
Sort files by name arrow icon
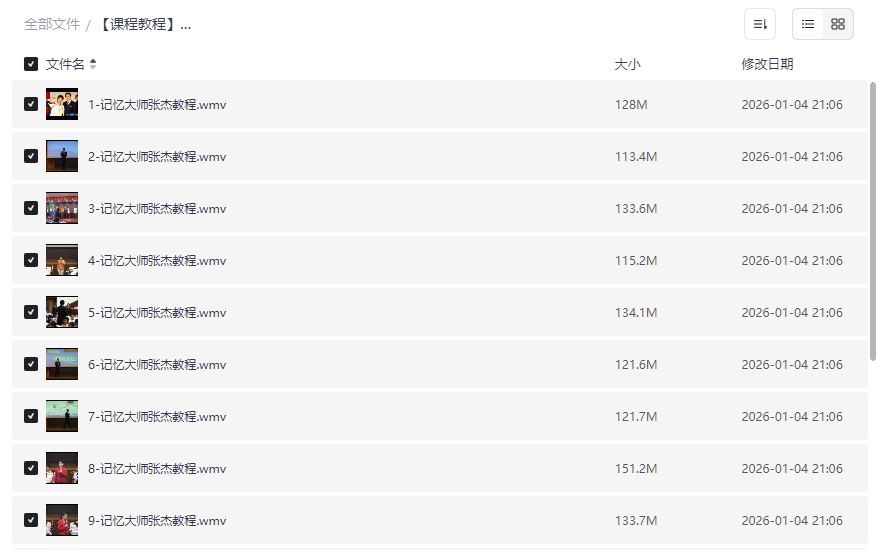click(x=93, y=64)
